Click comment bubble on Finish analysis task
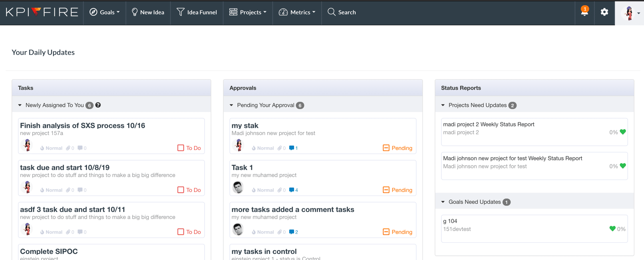This screenshot has width=644, height=260. (80, 148)
